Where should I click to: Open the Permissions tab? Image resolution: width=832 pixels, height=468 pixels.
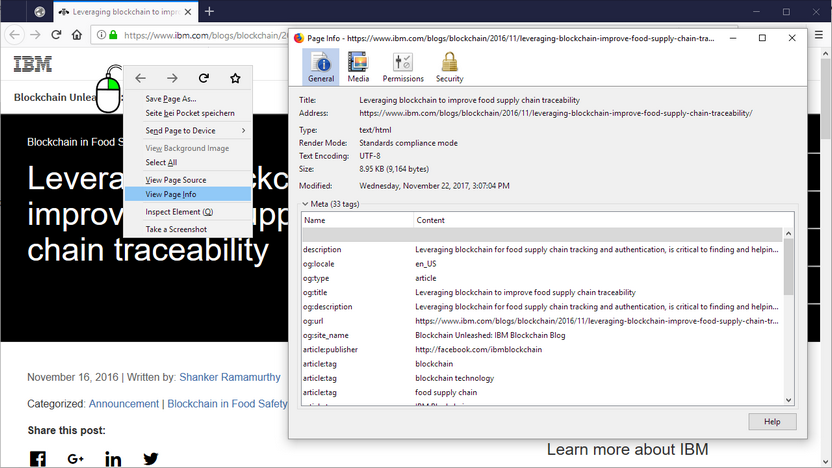pos(403,66)
